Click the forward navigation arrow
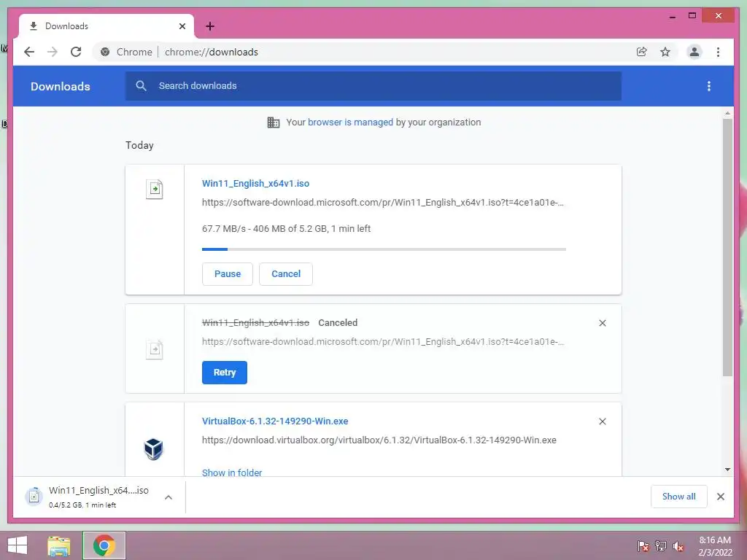The width and height of the screenshot is (747, 560). coord(53,52)
